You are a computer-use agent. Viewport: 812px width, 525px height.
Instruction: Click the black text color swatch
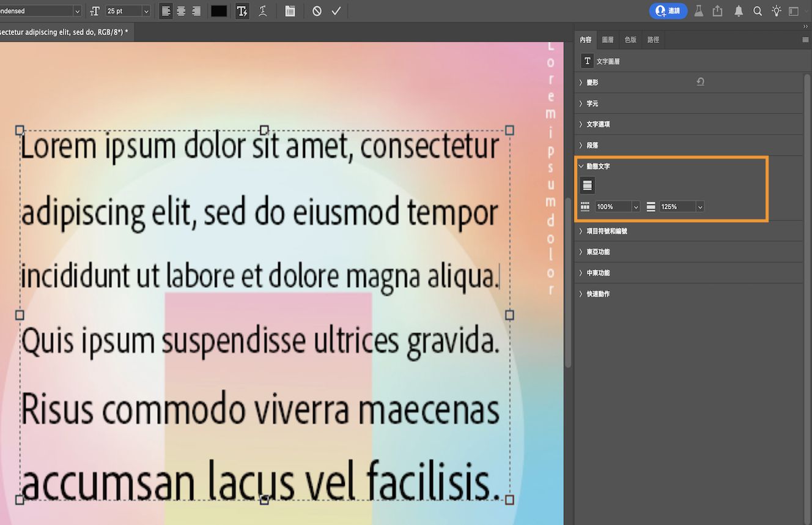point(219,10)
